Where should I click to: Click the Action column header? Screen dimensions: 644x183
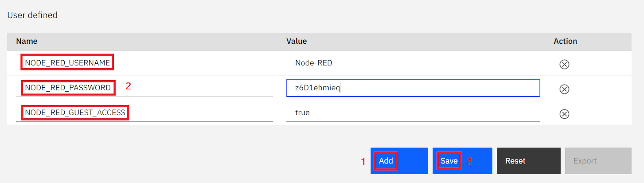click(565, 41)
